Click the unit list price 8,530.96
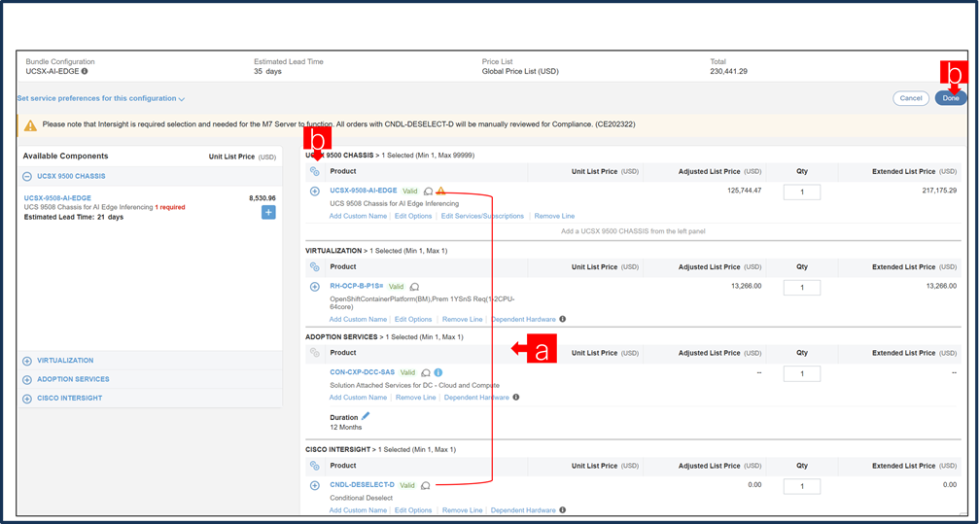 click(x=262, y=198)
